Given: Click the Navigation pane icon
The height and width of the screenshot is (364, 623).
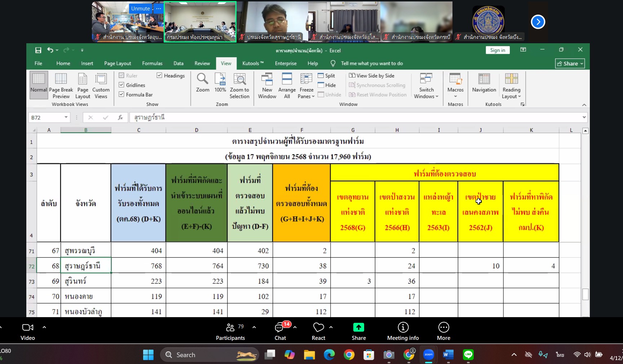Looking at the screenshot, I should click(x=484, y=80).
